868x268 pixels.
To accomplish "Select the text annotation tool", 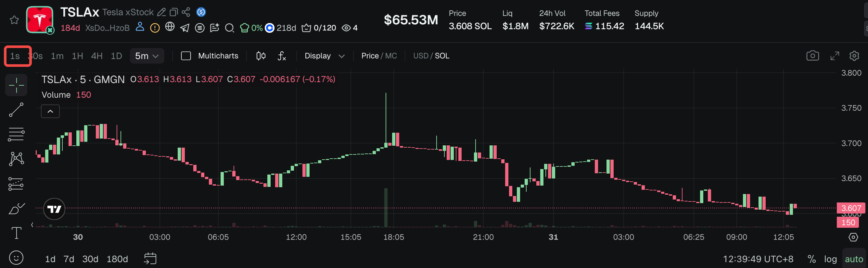I will point(16,233).
